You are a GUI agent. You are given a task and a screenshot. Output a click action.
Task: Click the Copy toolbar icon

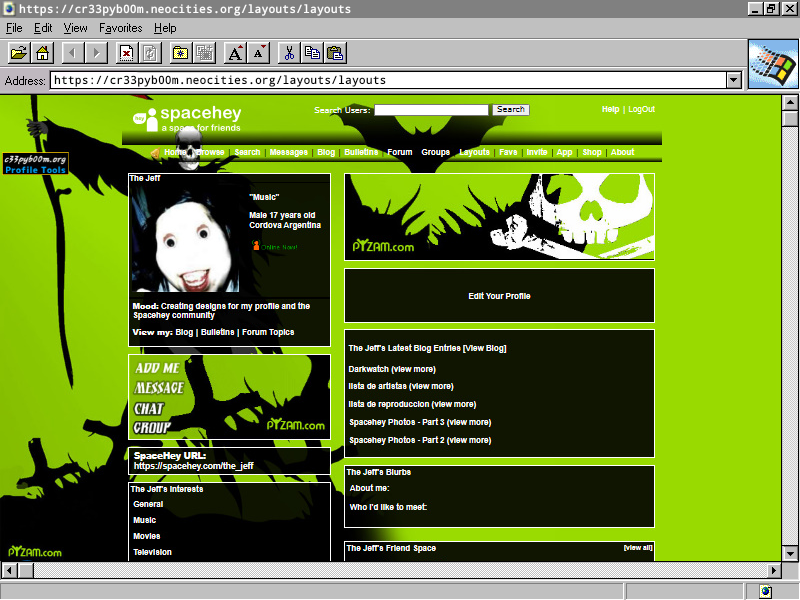pos(312,53)
